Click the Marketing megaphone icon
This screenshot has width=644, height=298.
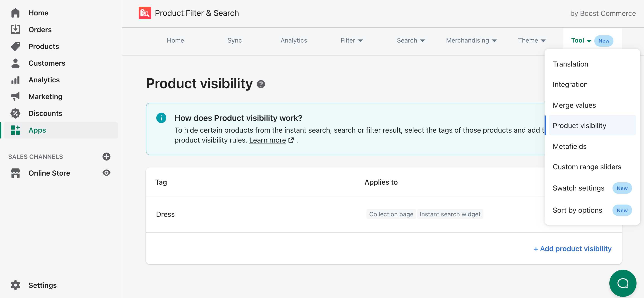coord(15,96)
